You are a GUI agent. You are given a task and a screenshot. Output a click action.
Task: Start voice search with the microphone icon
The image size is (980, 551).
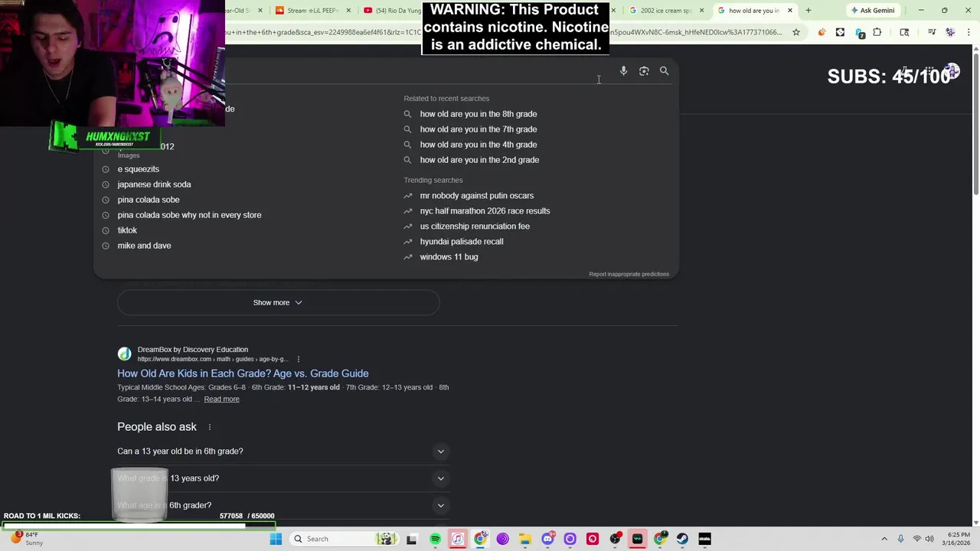[623, 71]
